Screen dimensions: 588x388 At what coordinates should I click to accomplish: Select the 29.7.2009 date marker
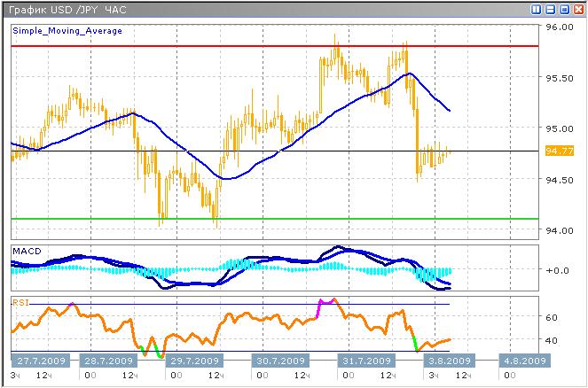coord(194,361)
